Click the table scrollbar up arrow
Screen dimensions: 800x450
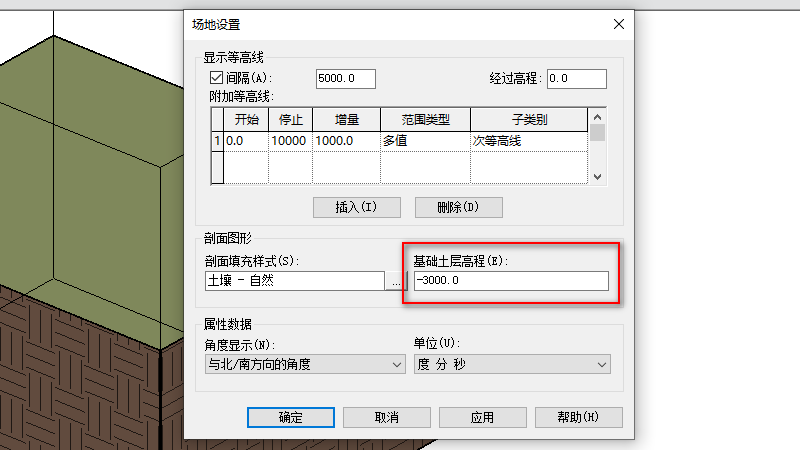[x=597, y=117]
